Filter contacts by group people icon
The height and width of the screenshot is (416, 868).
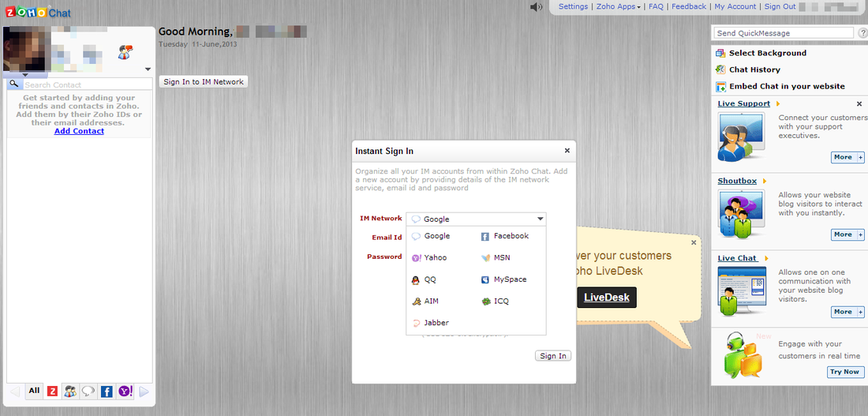click(x=70, y=392)
